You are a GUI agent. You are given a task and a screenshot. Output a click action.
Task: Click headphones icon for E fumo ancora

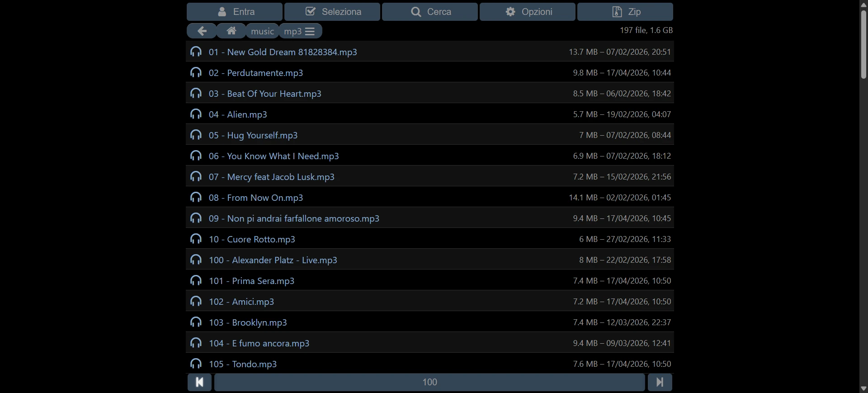coord(196,343)
